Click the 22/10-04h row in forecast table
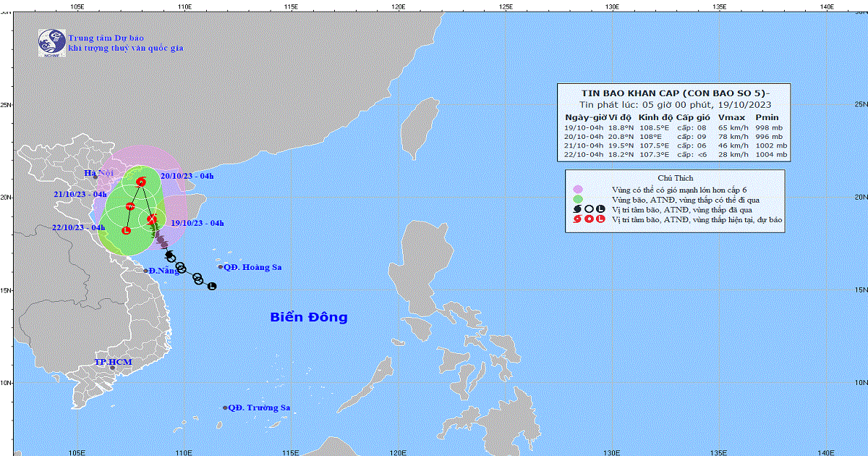The height and width of the screenshot is (456, 868). (674, 155)
